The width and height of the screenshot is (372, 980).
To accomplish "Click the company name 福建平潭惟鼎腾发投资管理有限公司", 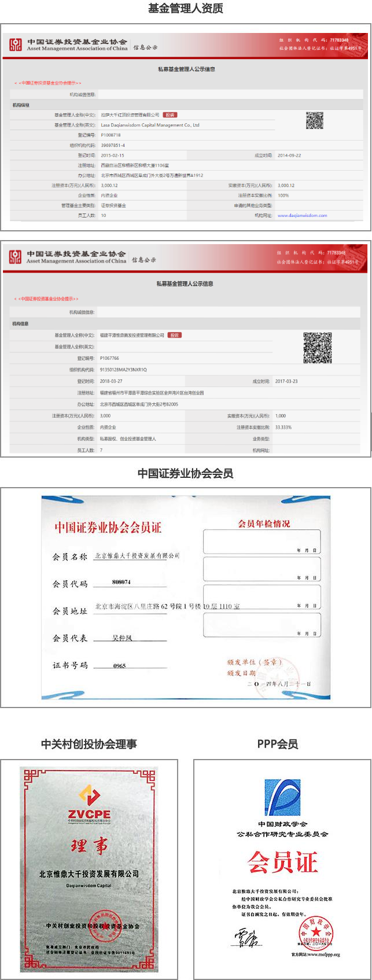I will click(x=132, y=335).
